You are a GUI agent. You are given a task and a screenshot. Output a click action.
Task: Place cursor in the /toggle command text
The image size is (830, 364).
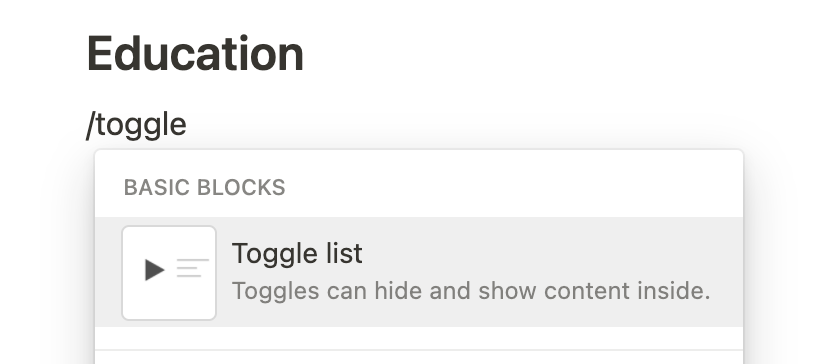[x=137, y=125]
